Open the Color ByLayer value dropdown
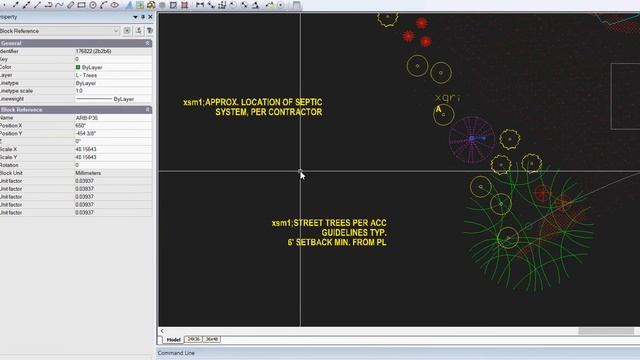The height and width of the screenshot is (360, 640). pyautogui.click(x=113, y=67)
